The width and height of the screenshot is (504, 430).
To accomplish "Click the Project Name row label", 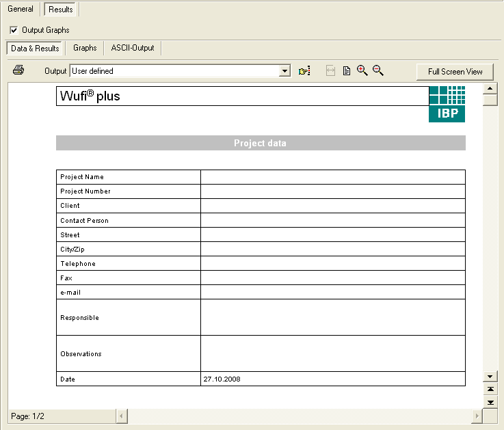I will (82, 177).
